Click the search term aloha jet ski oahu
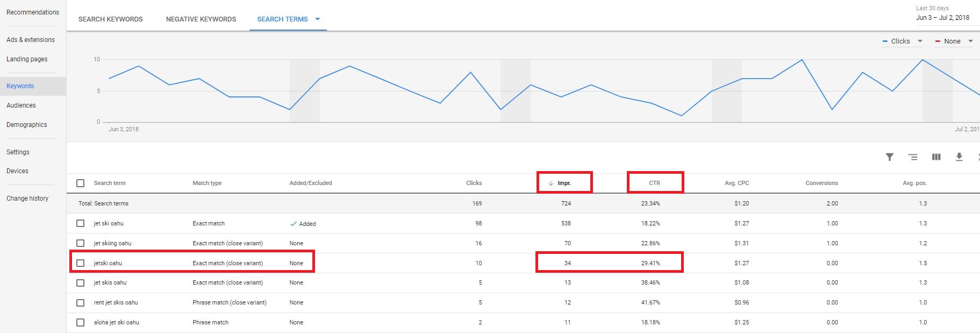 pos(116,323)
